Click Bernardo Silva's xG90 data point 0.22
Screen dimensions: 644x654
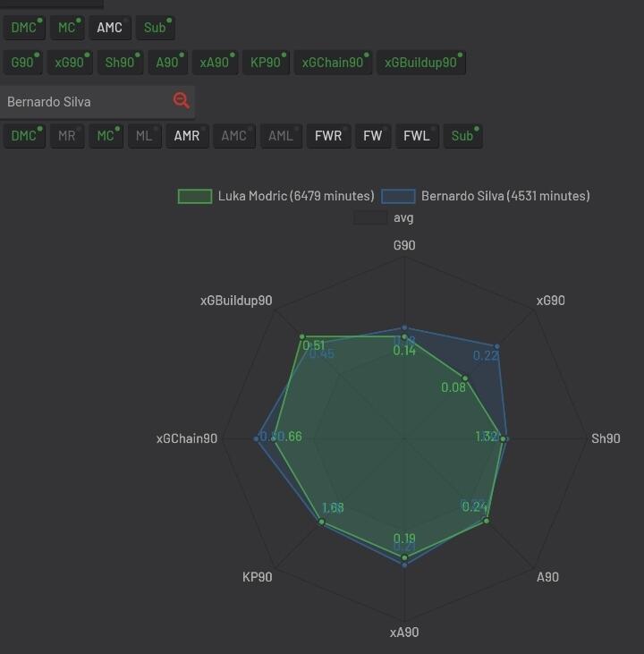point(496,346)
